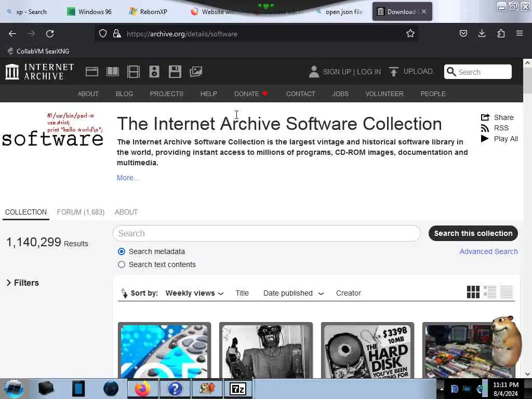Sort by Creator
The height and width of the screenshot is (399, 532).
click(x=349, y=293)
